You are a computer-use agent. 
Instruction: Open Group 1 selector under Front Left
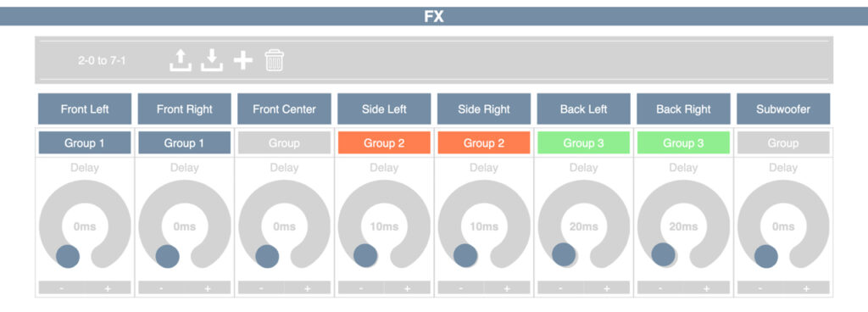click(x=85, y=142)
